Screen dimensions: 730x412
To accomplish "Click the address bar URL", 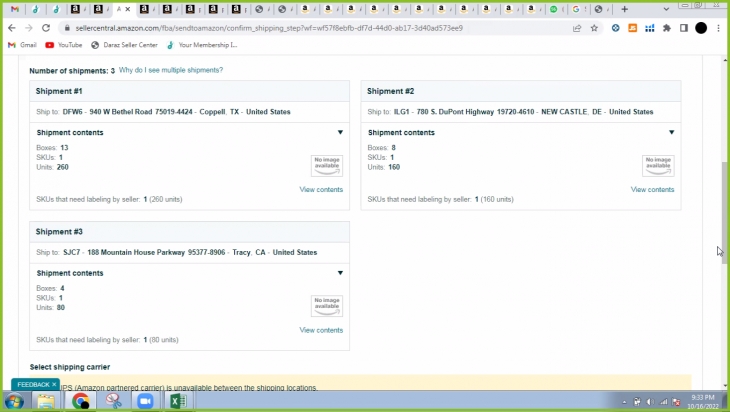I will click(269, 28).
